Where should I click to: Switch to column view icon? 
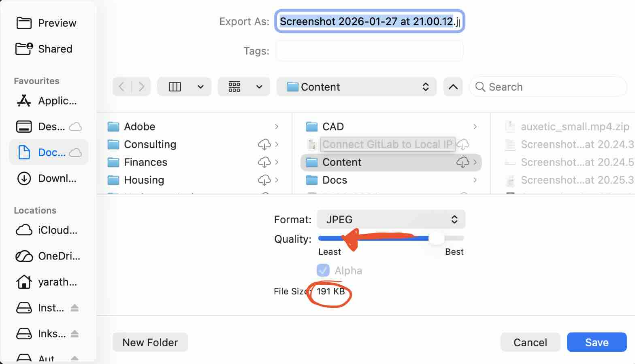point(175,87)
